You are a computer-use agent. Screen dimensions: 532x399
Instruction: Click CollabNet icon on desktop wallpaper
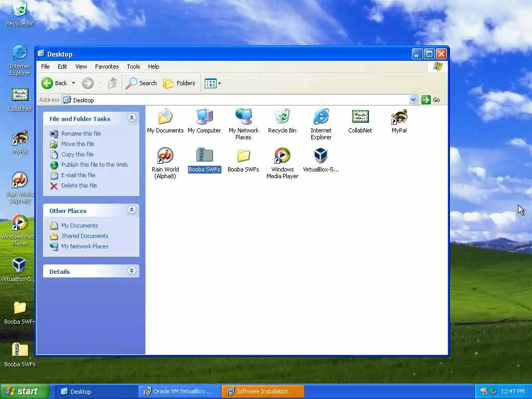20,95
